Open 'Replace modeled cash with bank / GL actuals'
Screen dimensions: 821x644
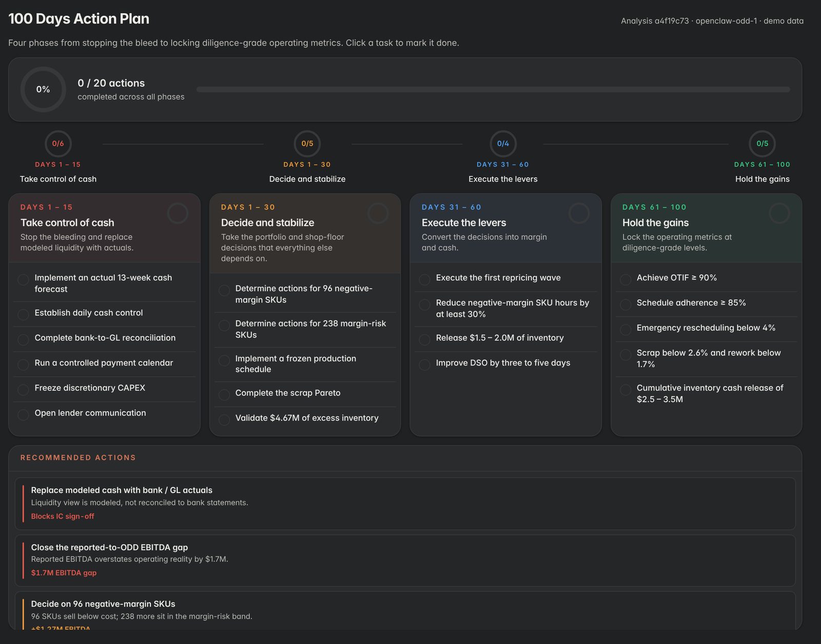(405, 503)
